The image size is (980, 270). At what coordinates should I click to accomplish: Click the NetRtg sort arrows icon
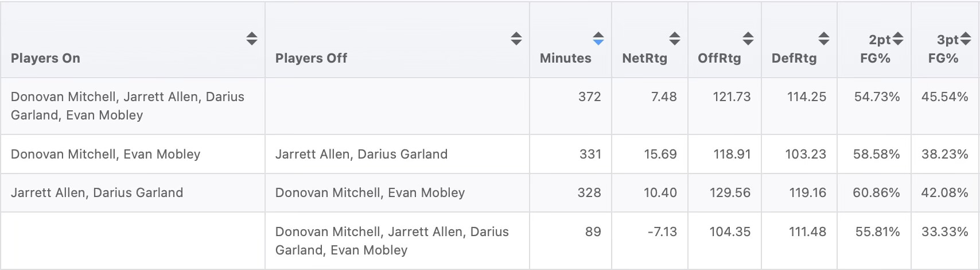pyautogui.click(x=674, y=38)
